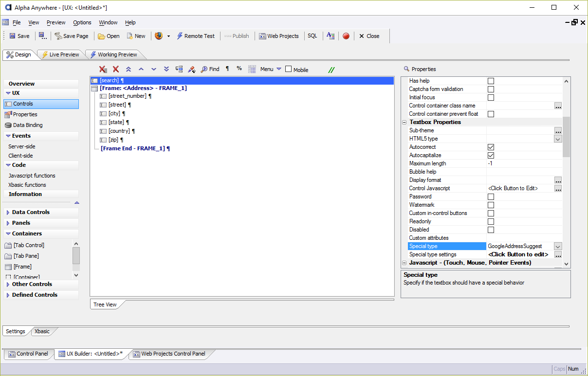
Task: Toggle the Mobile checkbox
Action: [289, 69]
